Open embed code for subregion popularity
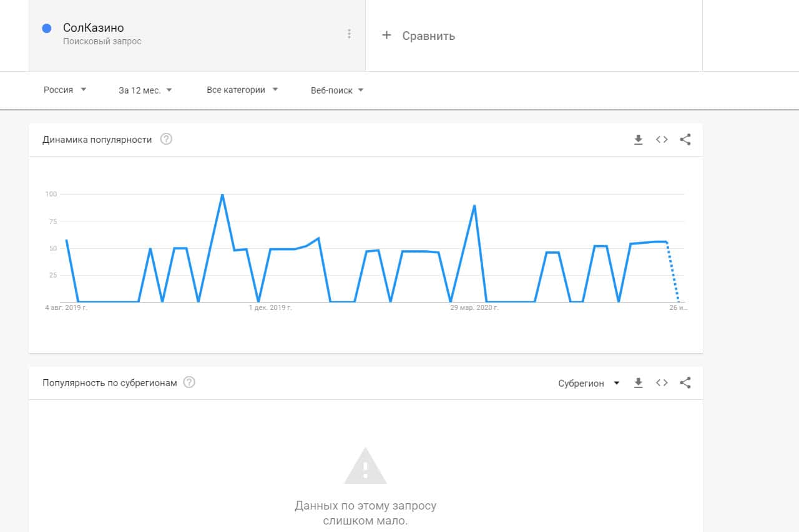The image size is (799, 532). pyautogui.click(x=662, y=383)
